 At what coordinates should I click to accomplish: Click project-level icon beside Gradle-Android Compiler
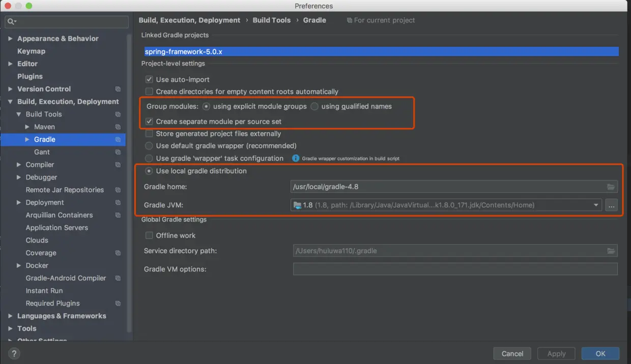point(118,278)
